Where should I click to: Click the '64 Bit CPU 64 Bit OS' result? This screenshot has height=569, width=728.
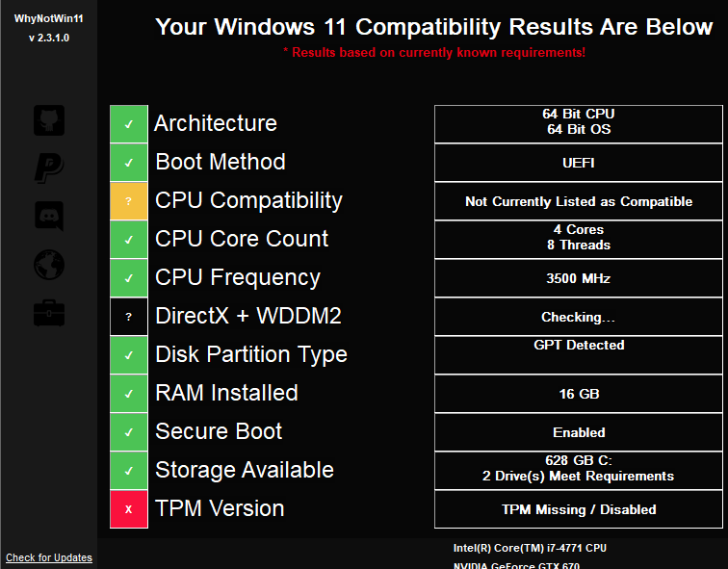point(579,124)
